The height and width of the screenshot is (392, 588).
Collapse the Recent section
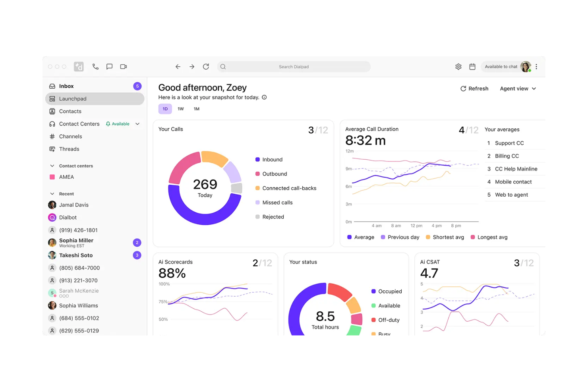pos(52,194)
